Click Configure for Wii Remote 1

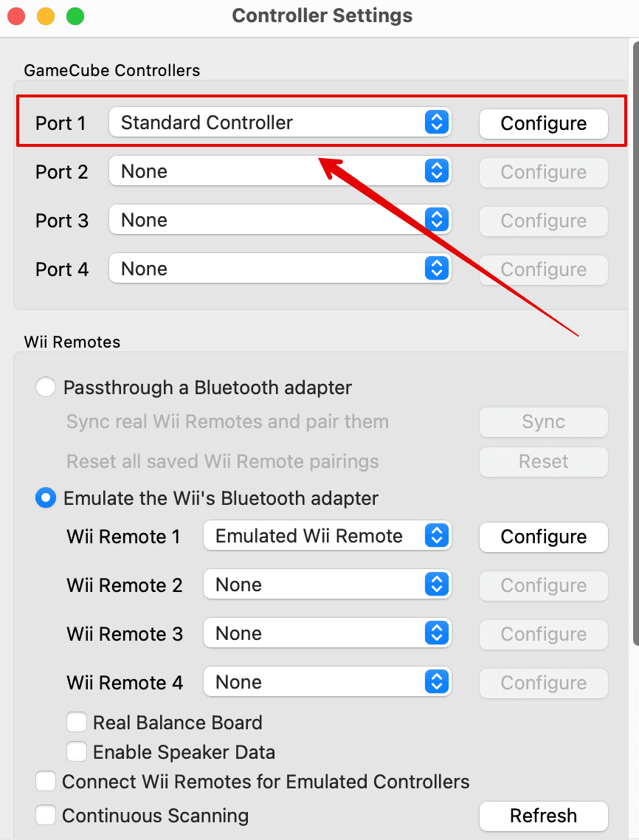click(x=543, y=537)
